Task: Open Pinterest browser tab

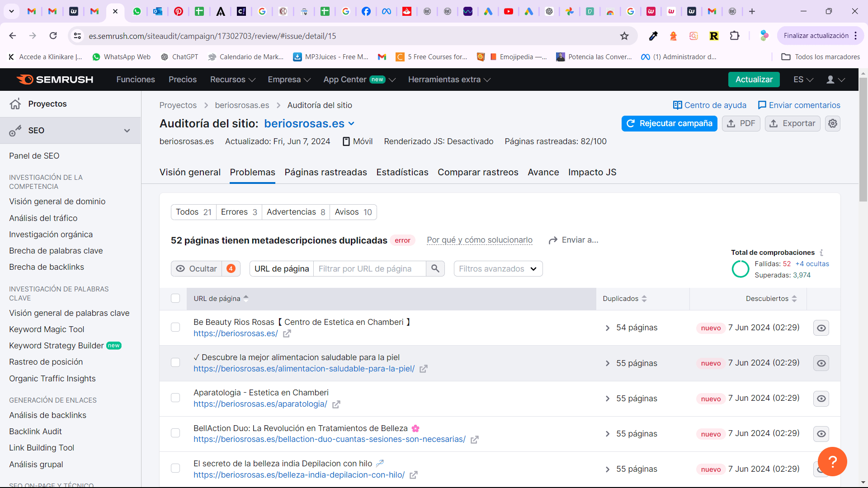Action: 179,11
